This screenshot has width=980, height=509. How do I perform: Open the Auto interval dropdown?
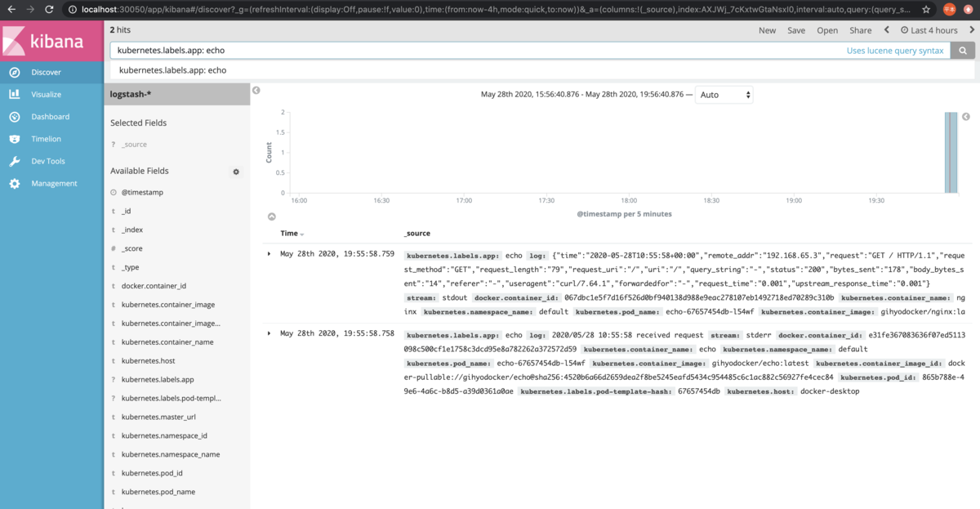pos(724,95)
